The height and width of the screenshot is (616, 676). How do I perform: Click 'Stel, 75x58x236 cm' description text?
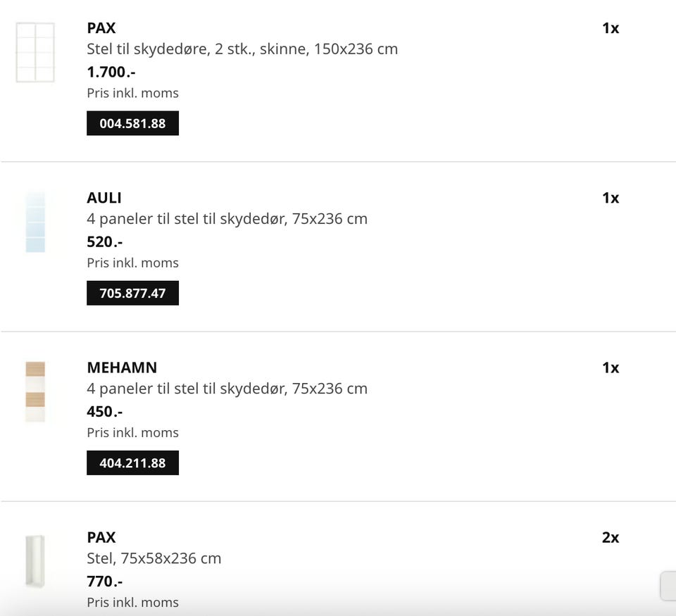(154, 558)
